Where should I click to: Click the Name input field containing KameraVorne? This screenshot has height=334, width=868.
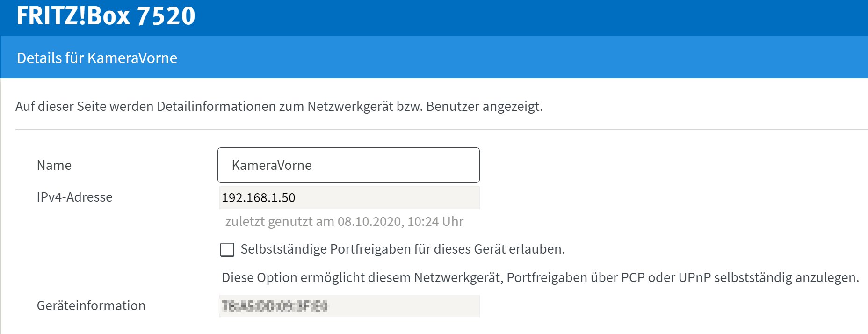[x=348, y=165]
